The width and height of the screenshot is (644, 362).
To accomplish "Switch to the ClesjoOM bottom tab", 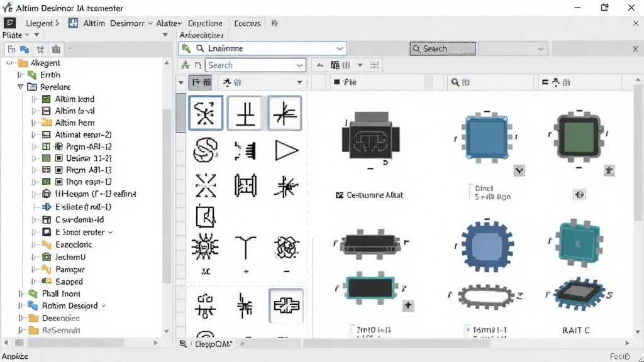I will 213,344.
